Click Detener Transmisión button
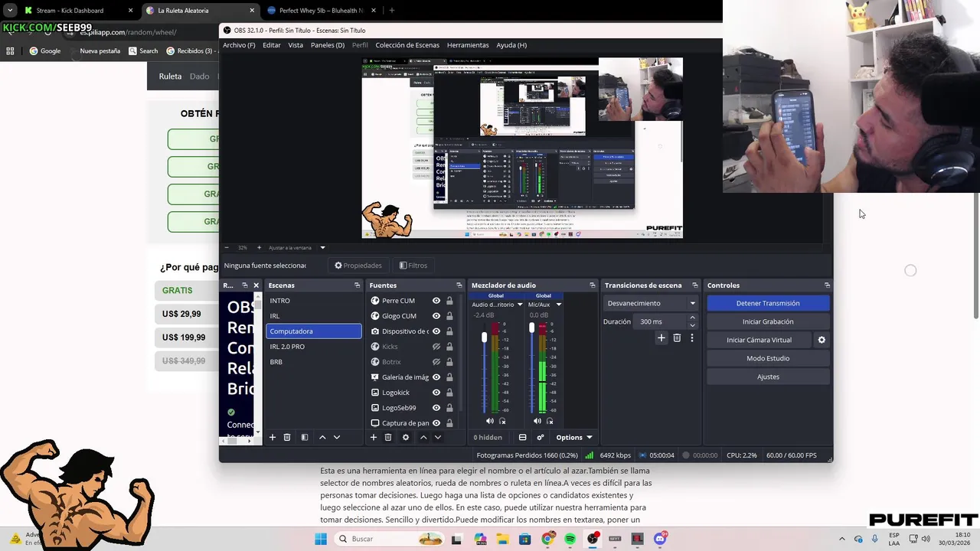This screenshot has width=980, height=551. pos(768,303)
